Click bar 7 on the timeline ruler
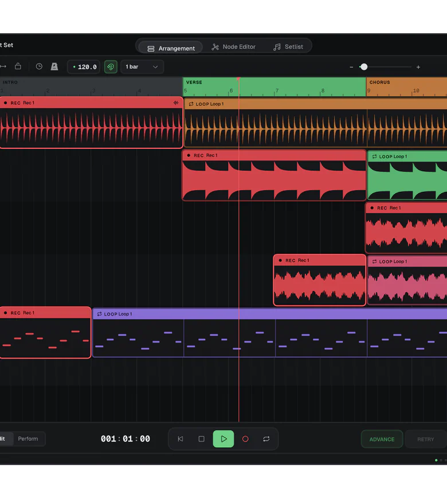Image resolution: width=447 pixels, height=504 pixels. point(277,90)
